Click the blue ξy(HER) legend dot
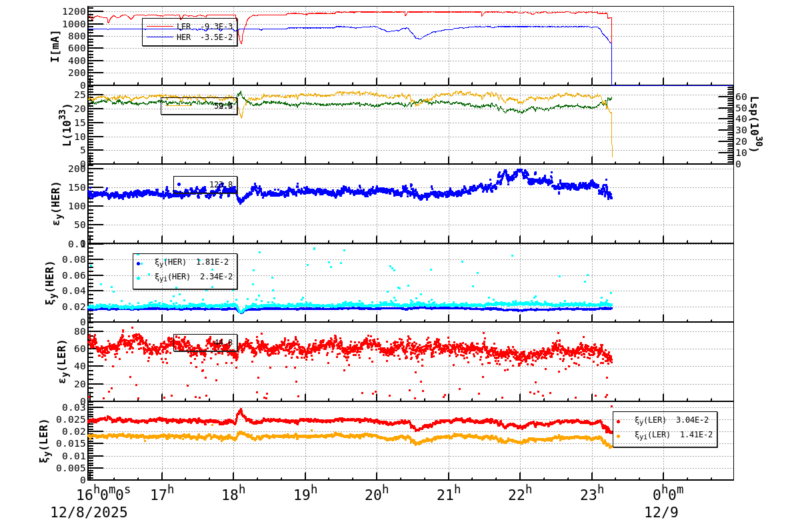Image resolution: width=800 pixels, height=532 pixels. pyautogui.click(x=138, y=264)
